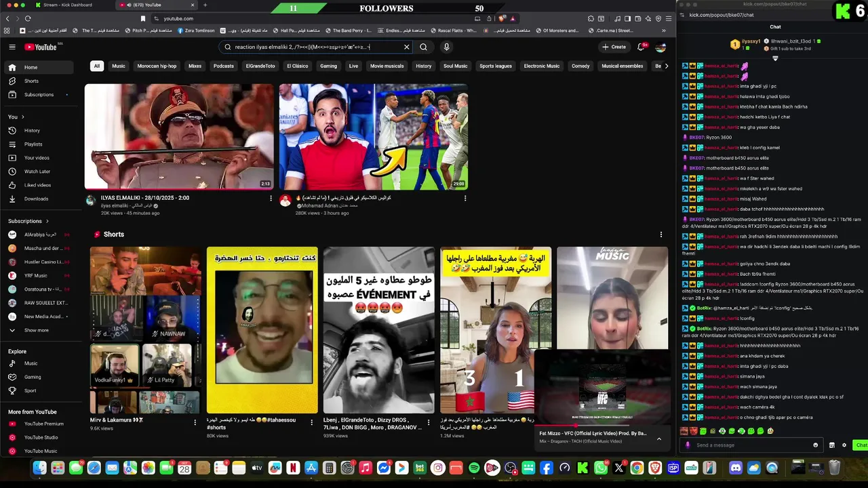Open Kick chat settings gear
The width and height of the screenshot is (868, 488).
point(844,445)
